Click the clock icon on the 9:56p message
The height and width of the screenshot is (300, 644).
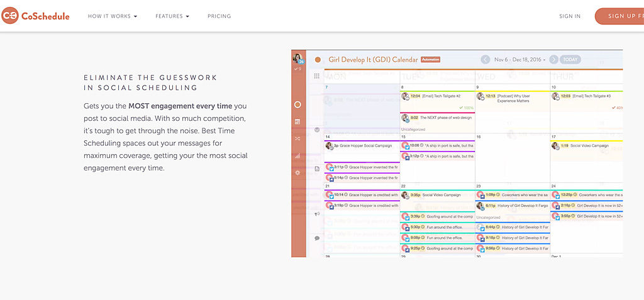[497, 248]
